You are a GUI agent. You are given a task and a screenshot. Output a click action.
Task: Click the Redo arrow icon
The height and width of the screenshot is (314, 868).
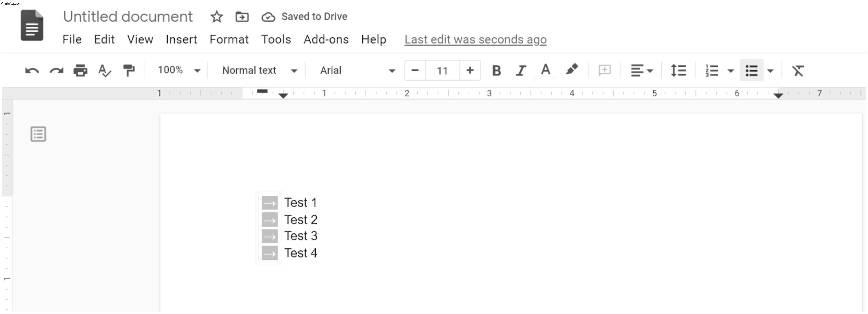56,71
